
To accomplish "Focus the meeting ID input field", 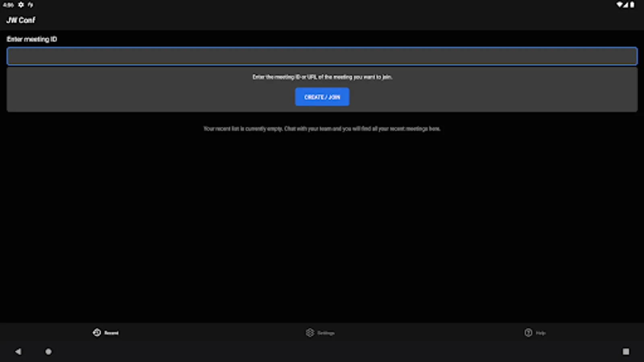I will (x=322, y=56).
